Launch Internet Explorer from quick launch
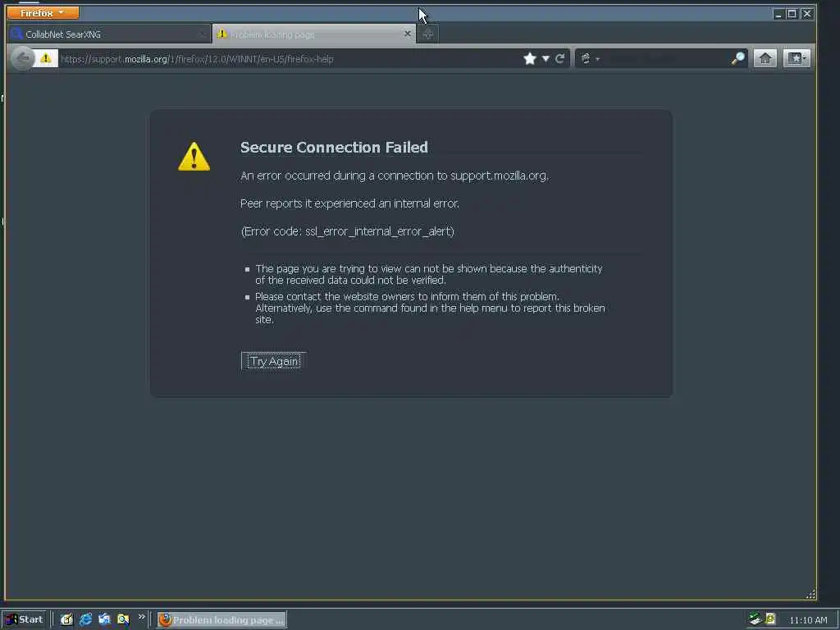The height and width of the screenshot is (630, 840). coord(85,619)
